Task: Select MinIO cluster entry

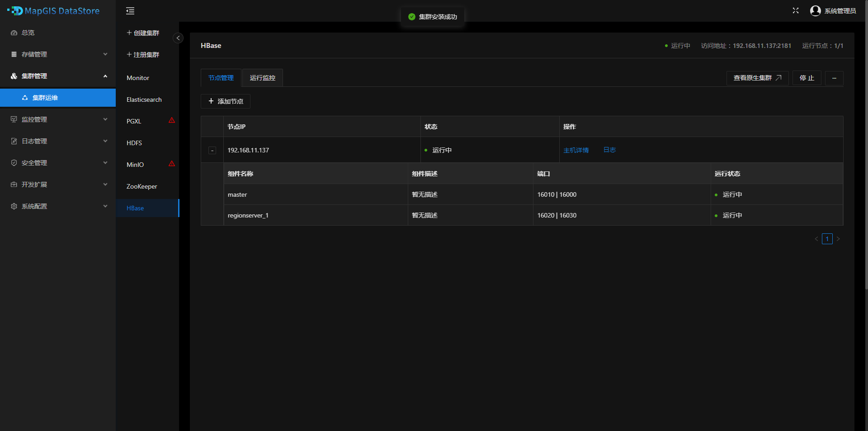Action: 147,165
